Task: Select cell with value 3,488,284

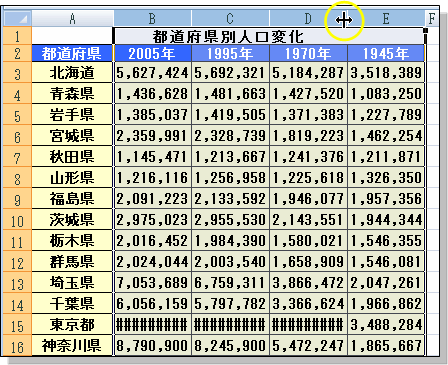Action: point(386,325)
